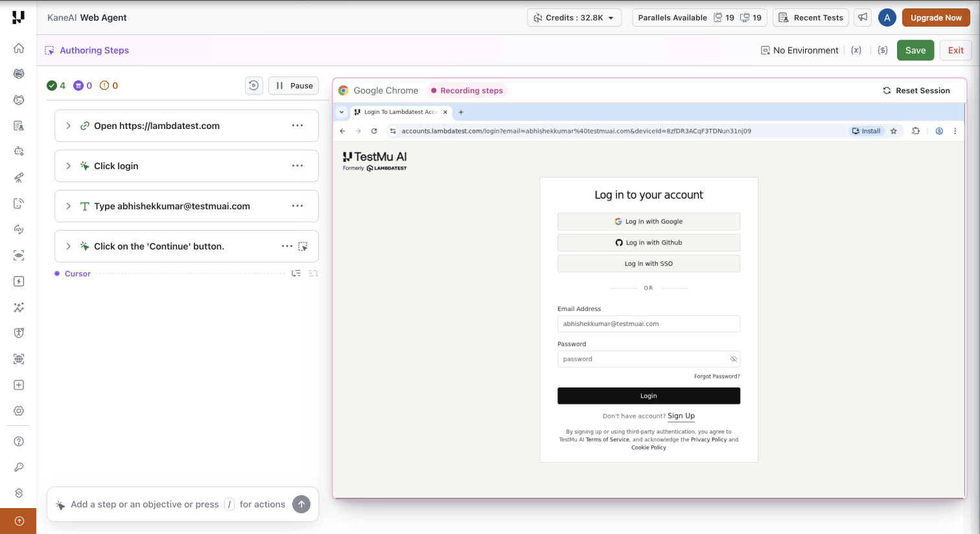This screenshot has width=980, height=534.
Task: Click the insert-step list icon on Cursor row
Action: pos(296,273)
